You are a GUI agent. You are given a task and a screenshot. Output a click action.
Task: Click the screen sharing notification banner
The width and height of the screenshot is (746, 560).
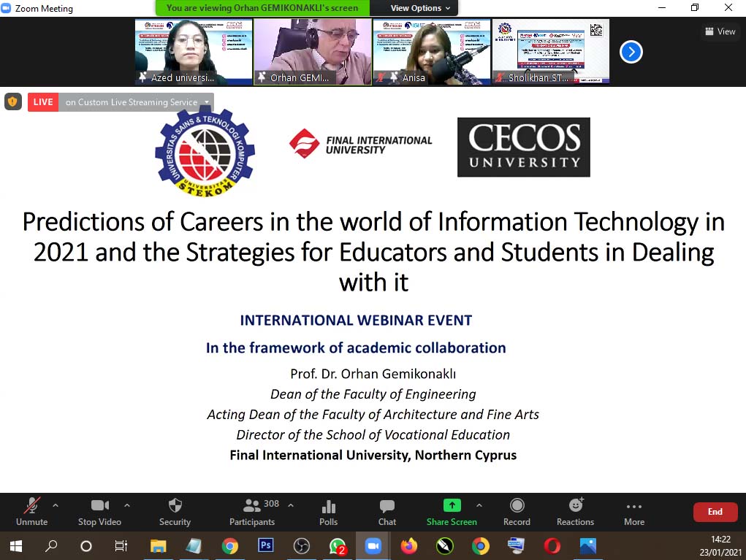262,8
